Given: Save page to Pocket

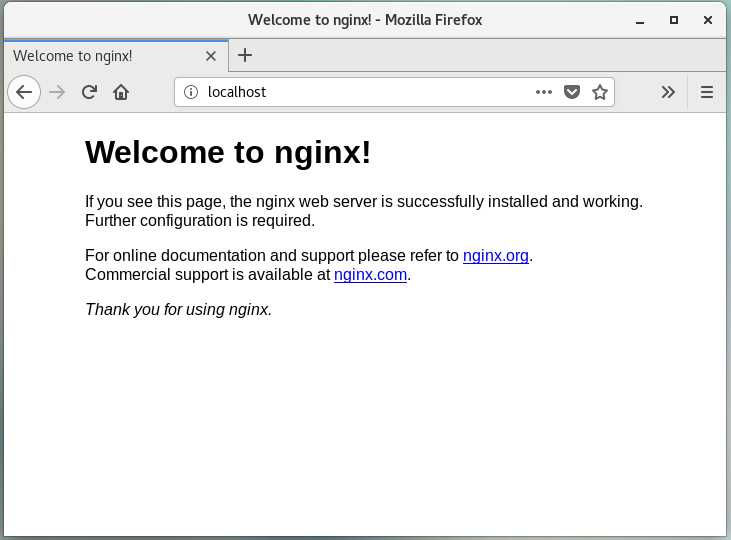Looking at the screenshot, I should coord(572,92).
